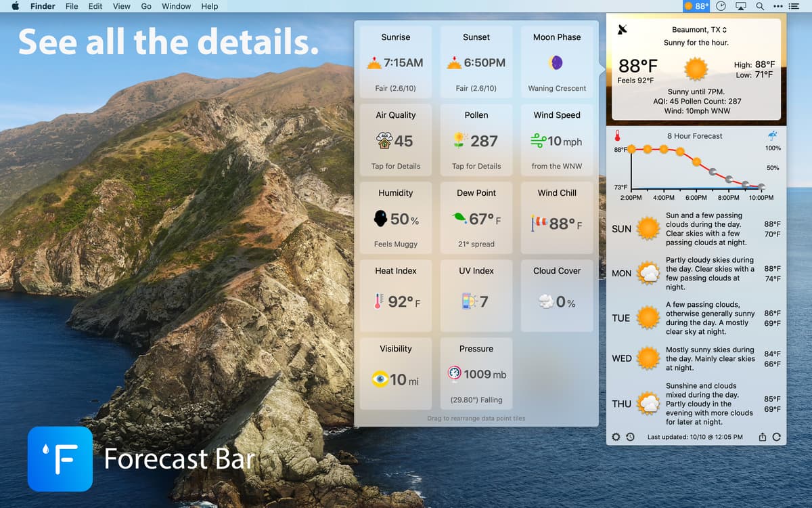This screenshot has height=508, width=812.
Task: Open the weather history clock icon
Action: tap(630, 437)
